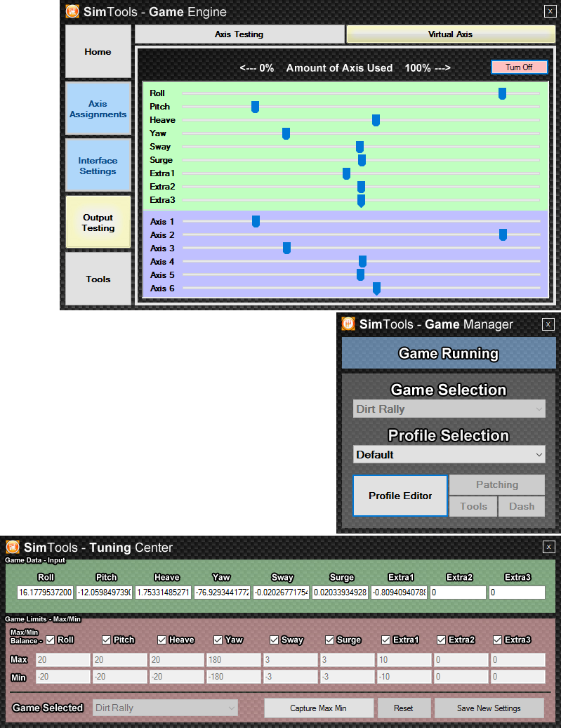
Task: Select the Virtual Axis tab
Action: click(x=450, y=34)
